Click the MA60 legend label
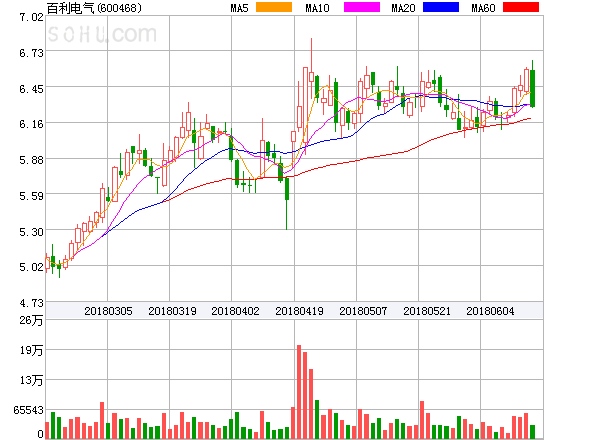The image size is (600, 440). coord(483,8)
